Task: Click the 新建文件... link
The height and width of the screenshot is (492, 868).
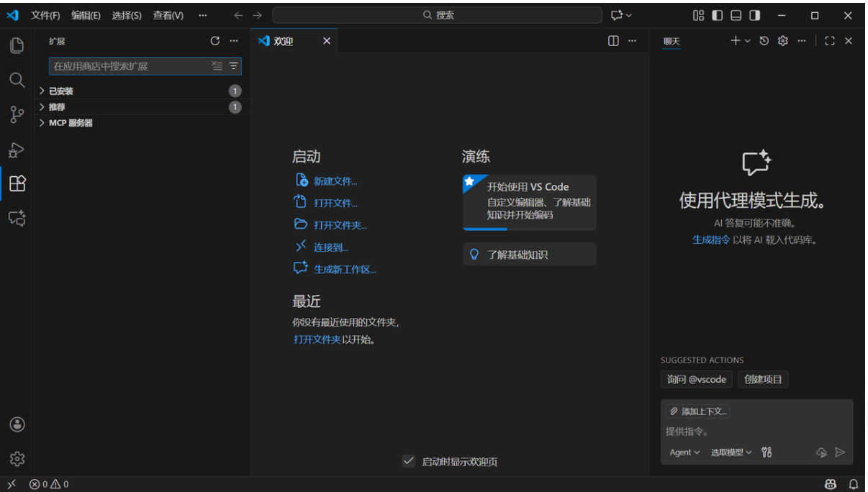Action: point(335,181)
